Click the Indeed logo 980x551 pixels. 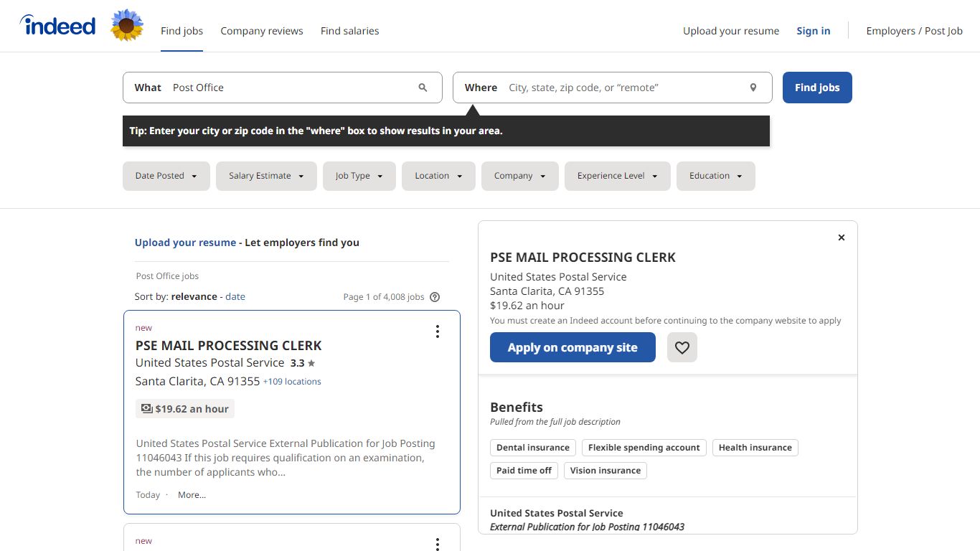(57, 26)
